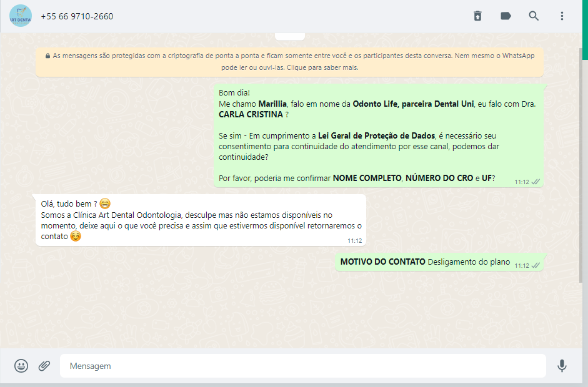Search messages with magnifier icon

tap(534, 16)
